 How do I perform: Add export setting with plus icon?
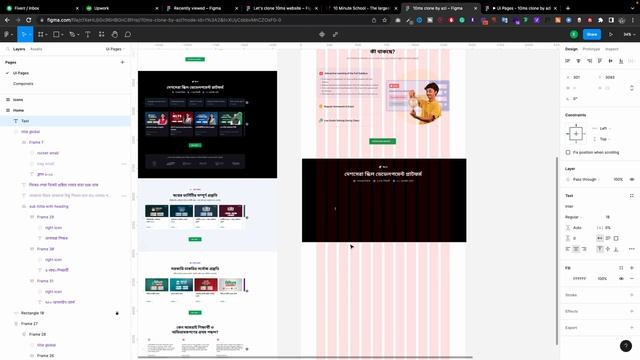coord(632,327)
